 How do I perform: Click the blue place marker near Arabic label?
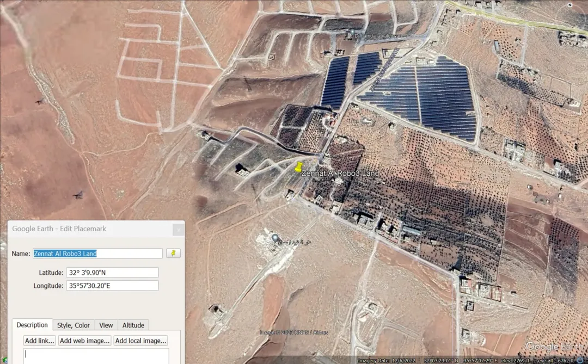point(275,238)
